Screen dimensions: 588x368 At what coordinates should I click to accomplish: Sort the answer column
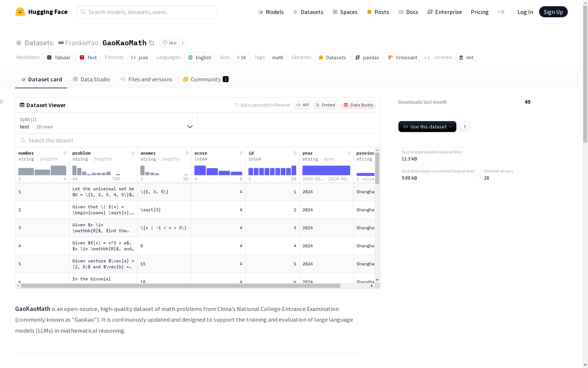click(x=187, y=153)
